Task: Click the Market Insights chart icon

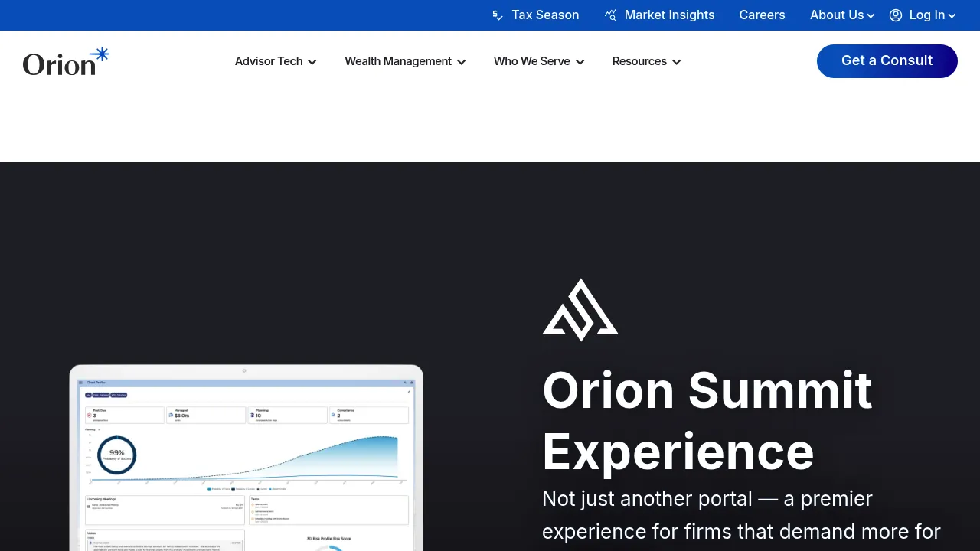Action: (610, 15)
